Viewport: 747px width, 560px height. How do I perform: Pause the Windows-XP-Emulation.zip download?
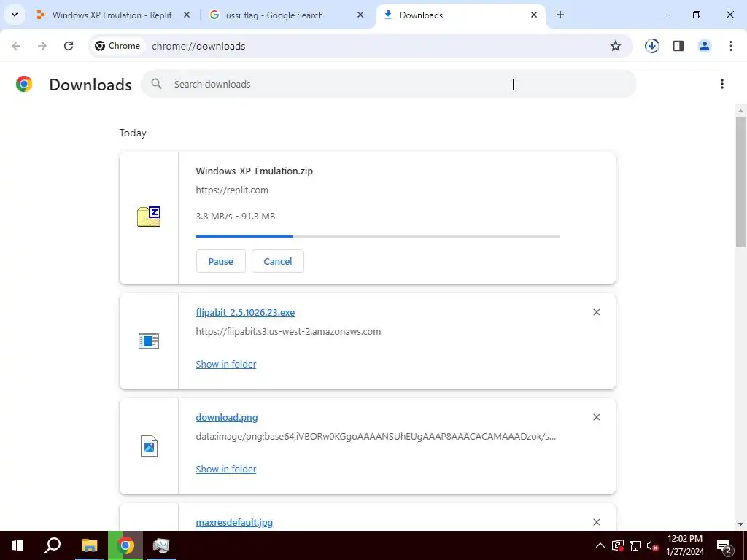(220, 261)
